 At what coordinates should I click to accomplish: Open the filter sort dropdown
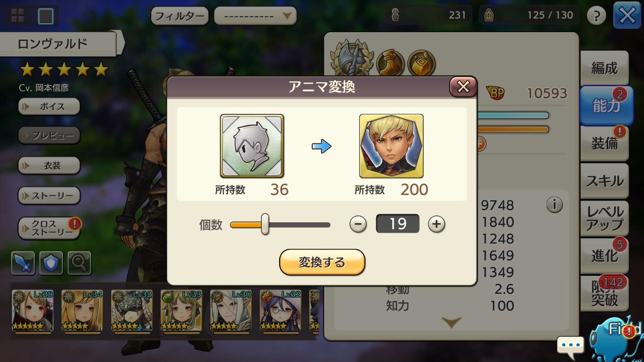pyautogui.click(x=255, y=16)
